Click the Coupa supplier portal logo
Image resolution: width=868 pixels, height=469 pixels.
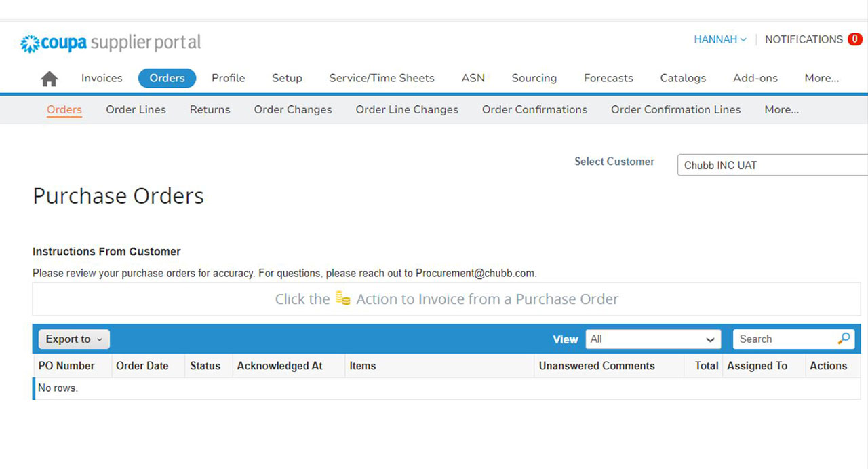click(x=111, y=43)
